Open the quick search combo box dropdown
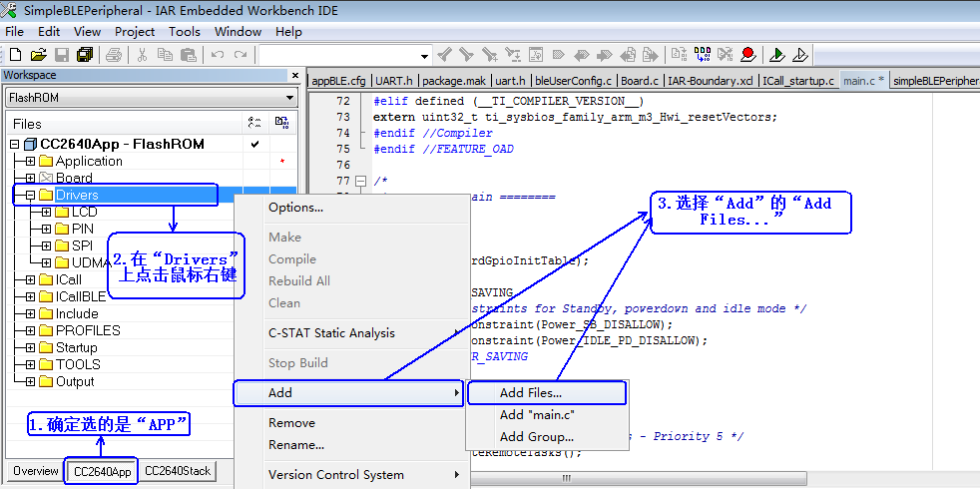 (x=425, y=56)
